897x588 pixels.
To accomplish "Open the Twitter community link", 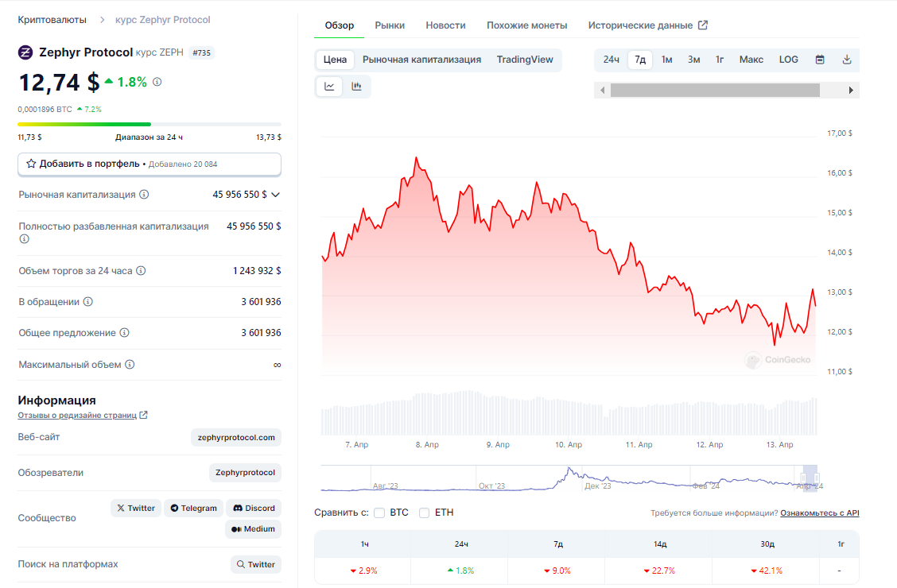I will pyautogui.click(x=136, y=508).
